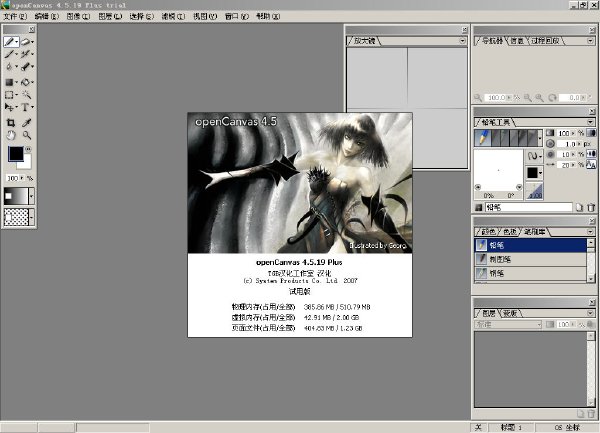The height and width of the screenshot is (433, 600).
Task: Select the Text tool
Action: pos(25,107)
